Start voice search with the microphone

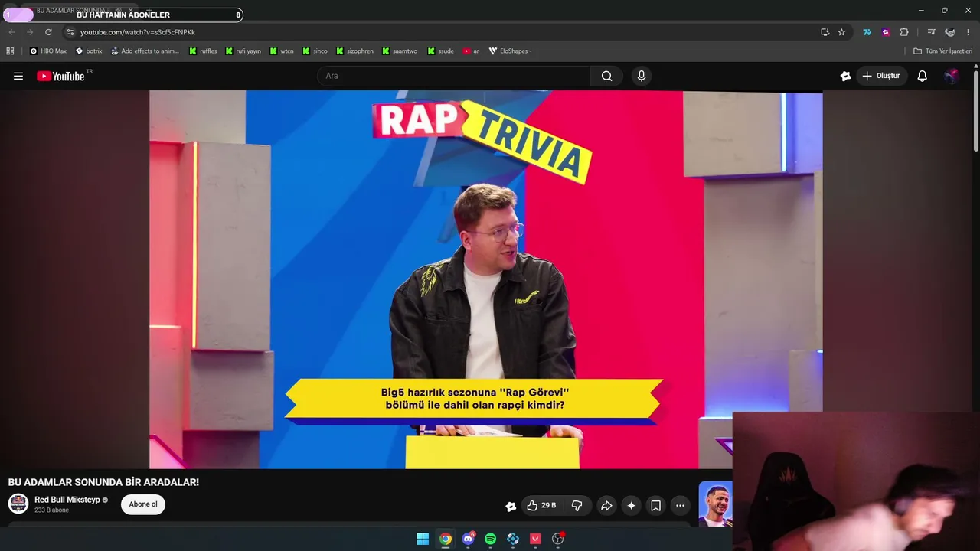642,76
